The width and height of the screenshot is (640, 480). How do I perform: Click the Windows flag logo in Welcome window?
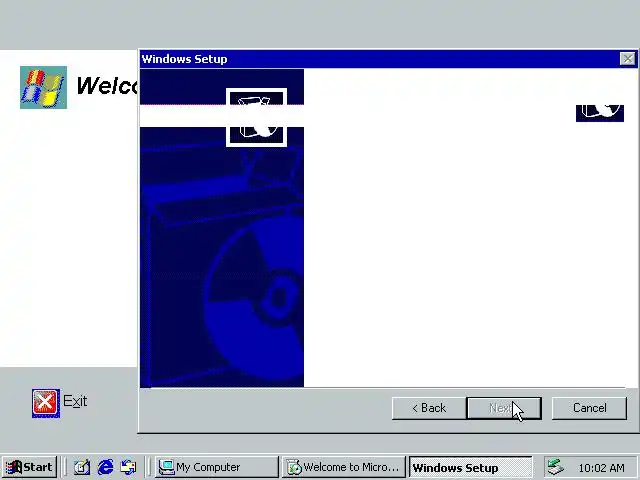pyautogui.click(x=43, y=87)
